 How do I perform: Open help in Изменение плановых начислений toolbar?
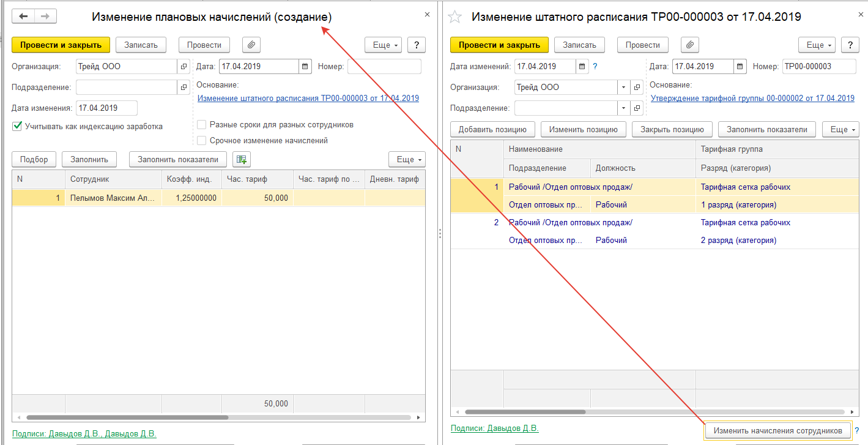(417, 45)
